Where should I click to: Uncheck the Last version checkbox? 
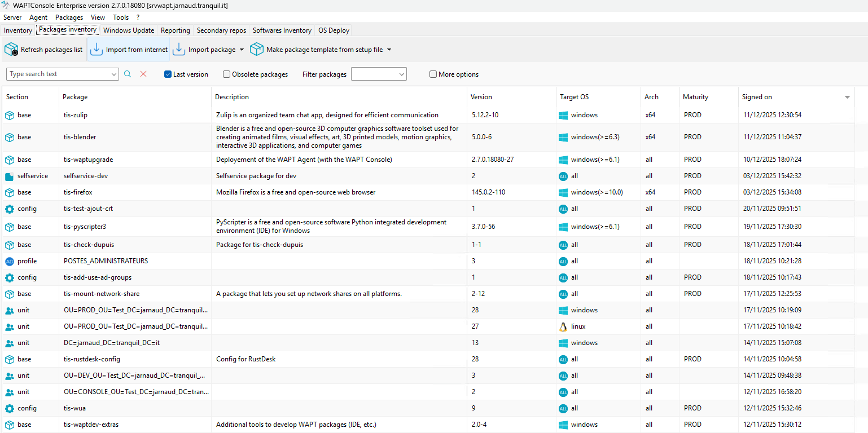(168, 74)
